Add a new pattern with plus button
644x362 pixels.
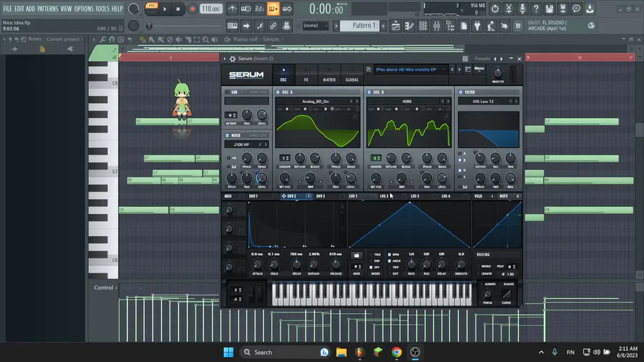coord(383,26)
